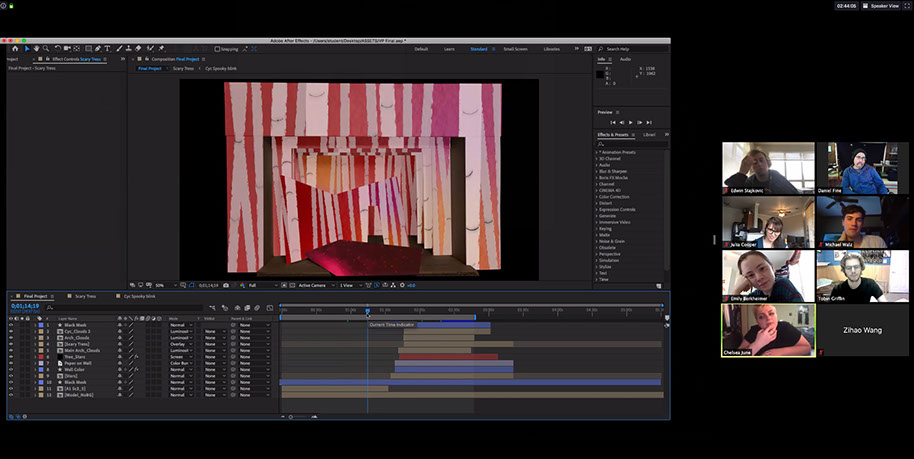Viewport: 914px width, 459px height.
Task: Select the Eraser tool
Action: tap(139, 48)
